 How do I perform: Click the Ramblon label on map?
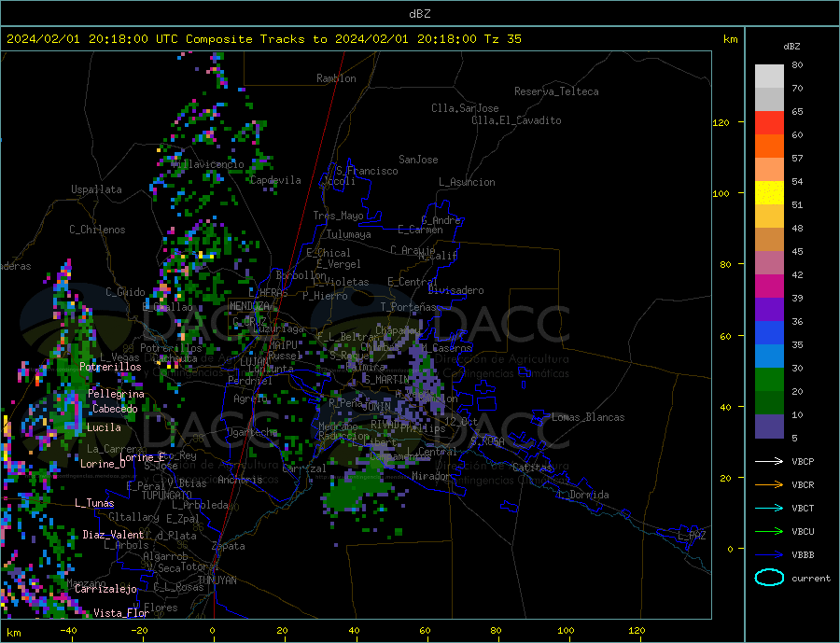pyautogui.click(x=336, y=78)
